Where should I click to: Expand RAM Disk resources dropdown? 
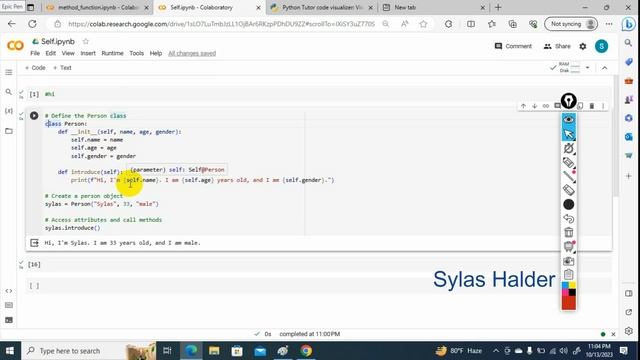(587, 68)
